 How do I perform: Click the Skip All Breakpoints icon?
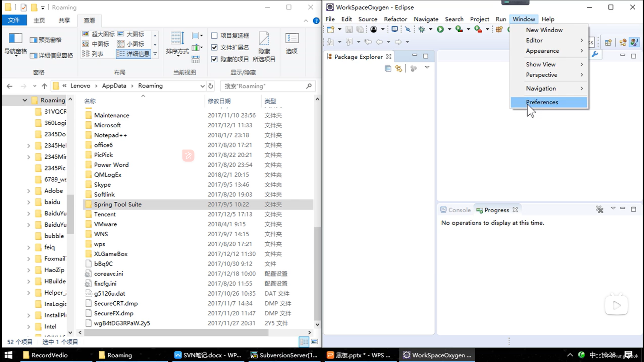pyautogui.click(x=408, y=29)
